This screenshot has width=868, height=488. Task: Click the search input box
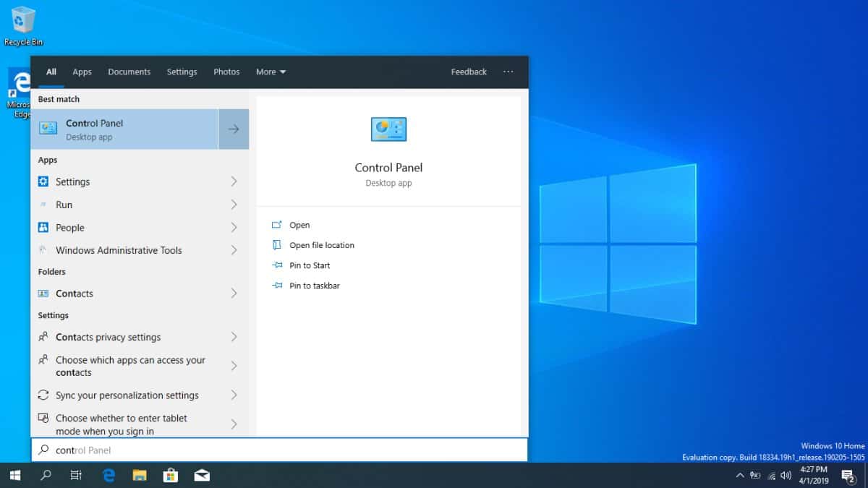coord(279,450)
